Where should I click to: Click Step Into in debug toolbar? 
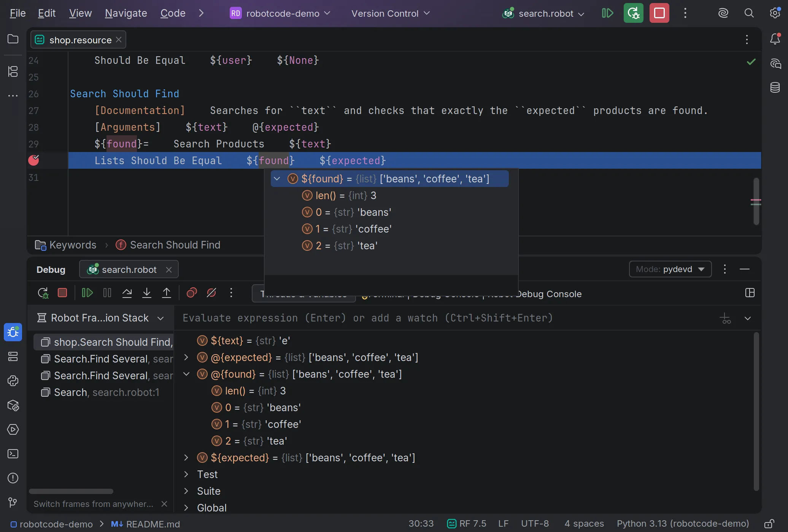[147, 293]
